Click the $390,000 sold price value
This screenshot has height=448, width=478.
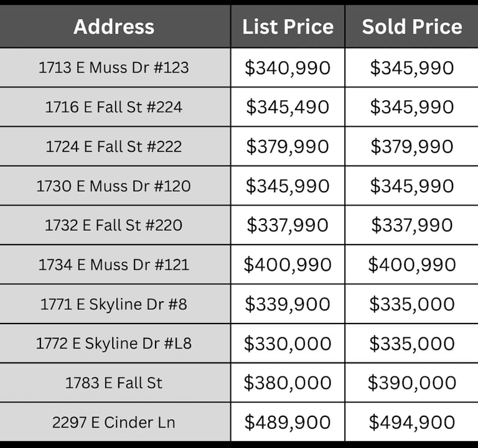click(412, 383)
